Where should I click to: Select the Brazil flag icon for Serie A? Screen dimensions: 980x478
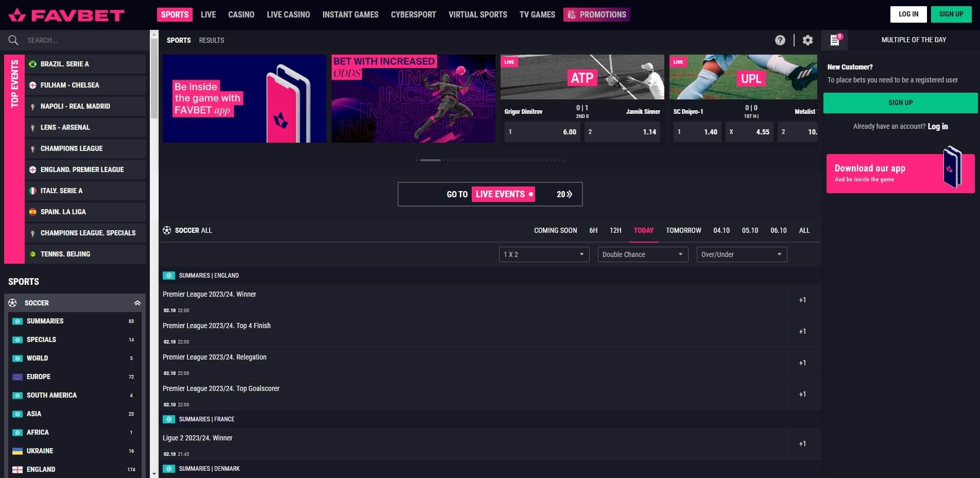tap(32, 64)
